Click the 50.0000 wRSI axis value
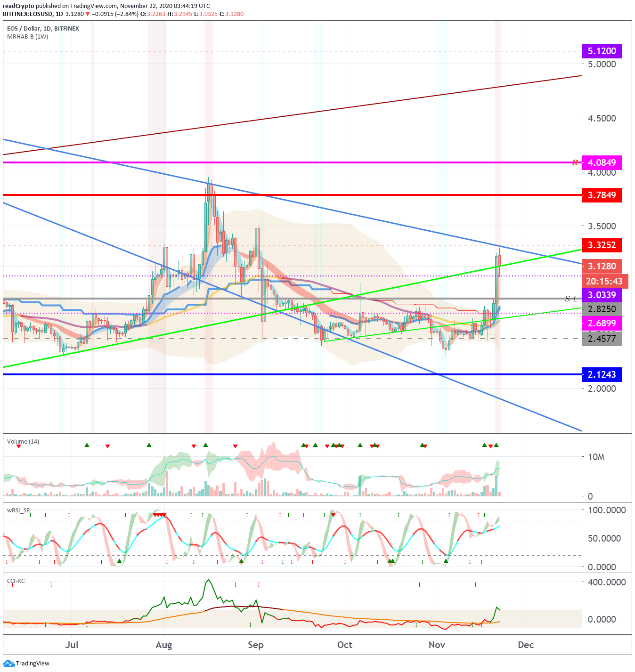Viewport: 635px width, 672px height. 604,538
